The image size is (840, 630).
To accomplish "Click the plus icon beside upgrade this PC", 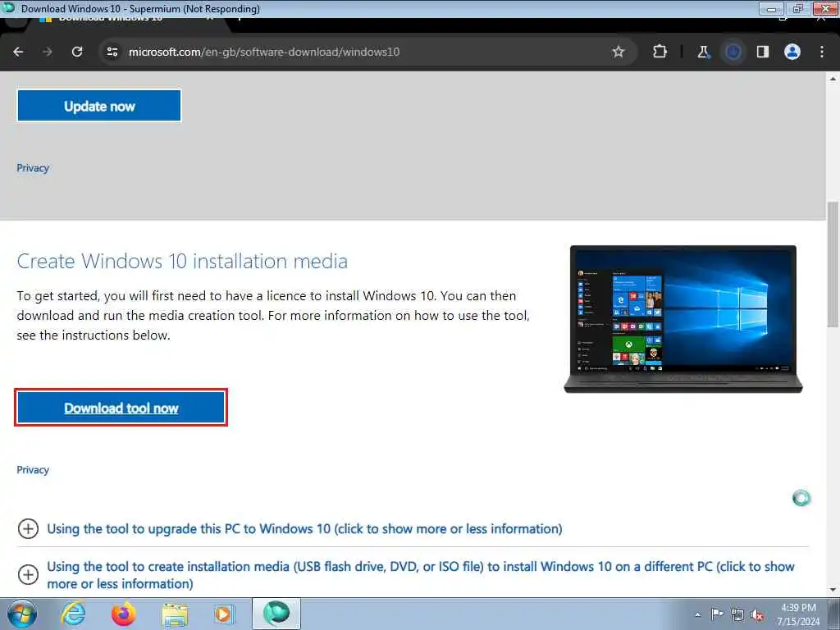I will [28, 529].
